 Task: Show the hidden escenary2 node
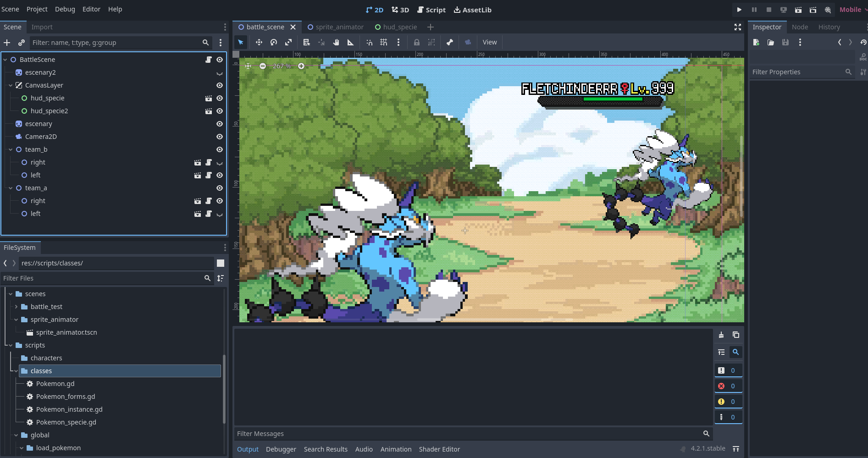[x=220, y=72]
